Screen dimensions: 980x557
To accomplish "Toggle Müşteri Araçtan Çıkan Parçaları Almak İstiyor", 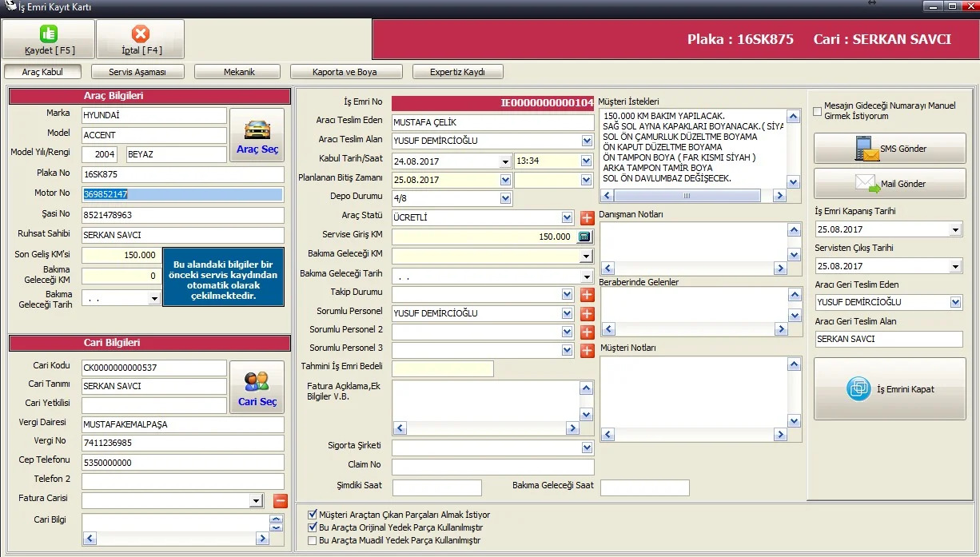I will [x=313, y=515].
